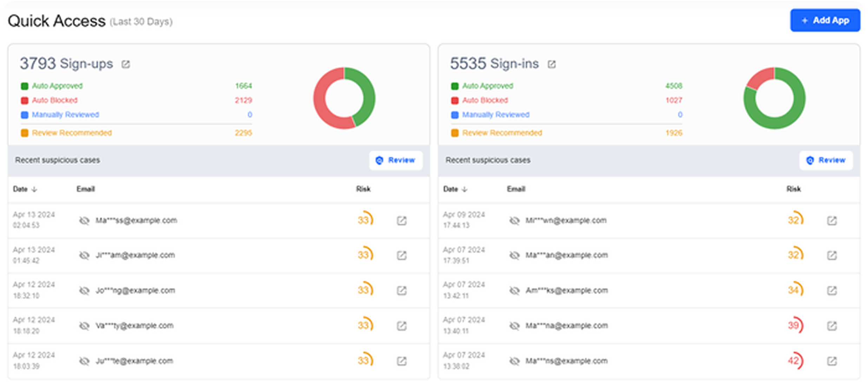
Task: Reveal the hidden Ma***ns@example.com email
Action: click(514, 361)
